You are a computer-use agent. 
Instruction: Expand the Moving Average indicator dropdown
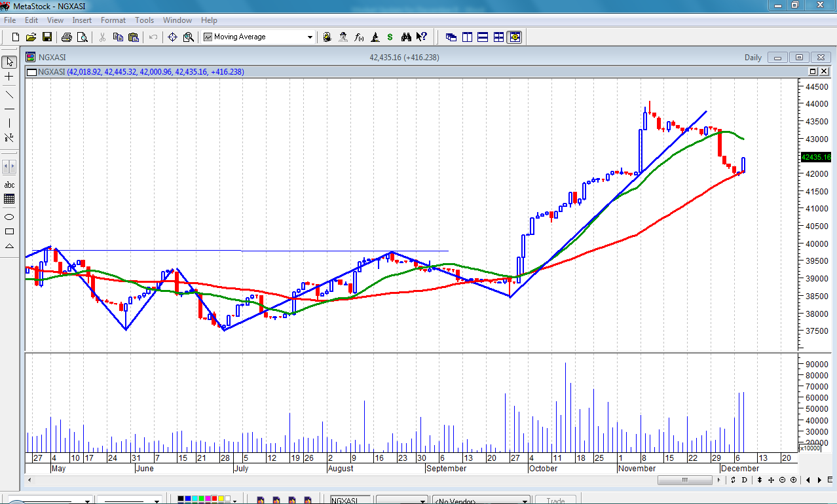pyautogui.click(x=310, y=37)
